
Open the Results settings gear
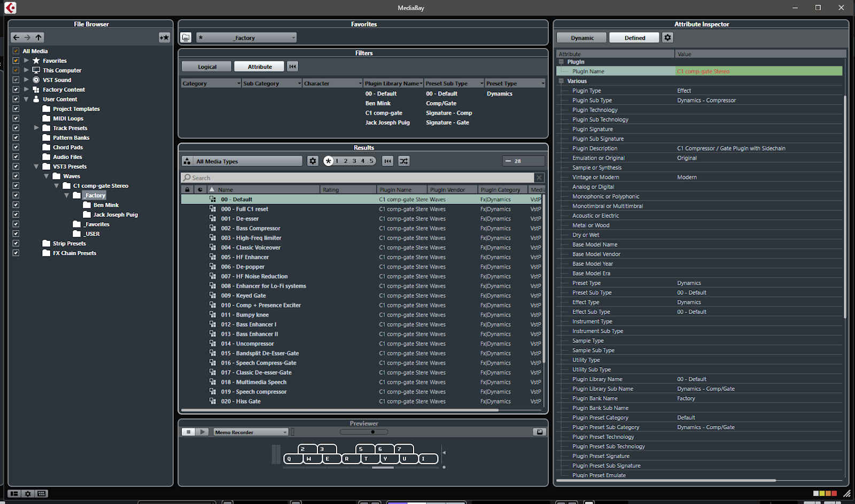[x=313, y=161]
